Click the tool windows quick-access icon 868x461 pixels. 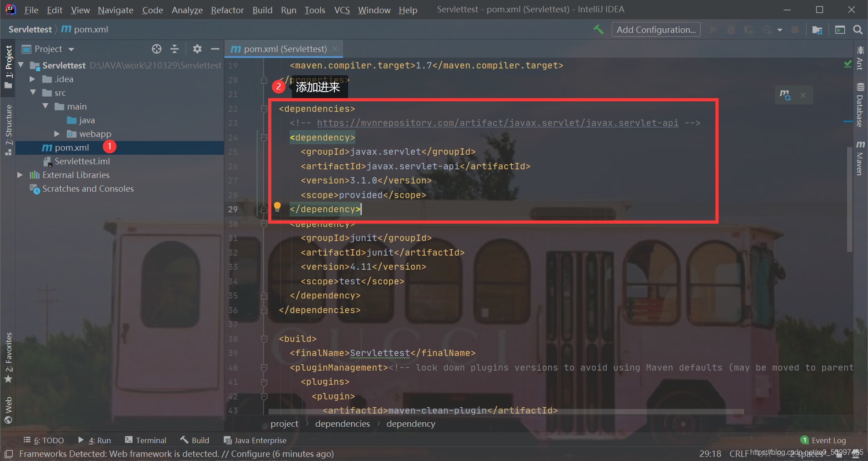point(9,454)
